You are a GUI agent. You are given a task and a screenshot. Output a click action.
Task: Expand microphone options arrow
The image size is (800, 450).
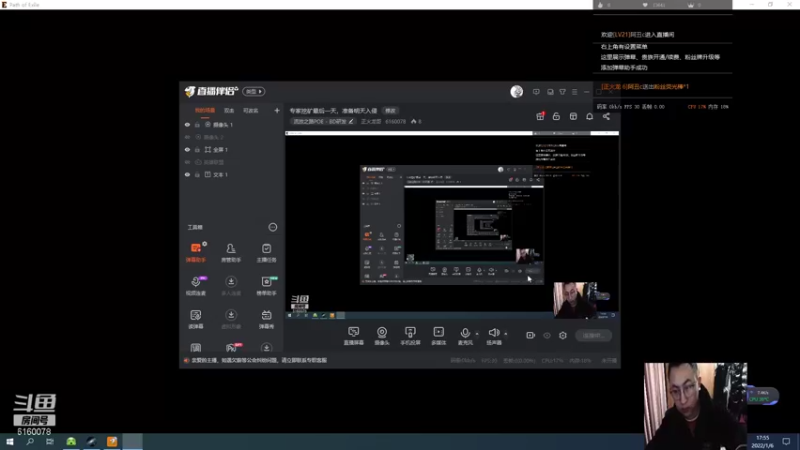477,334
